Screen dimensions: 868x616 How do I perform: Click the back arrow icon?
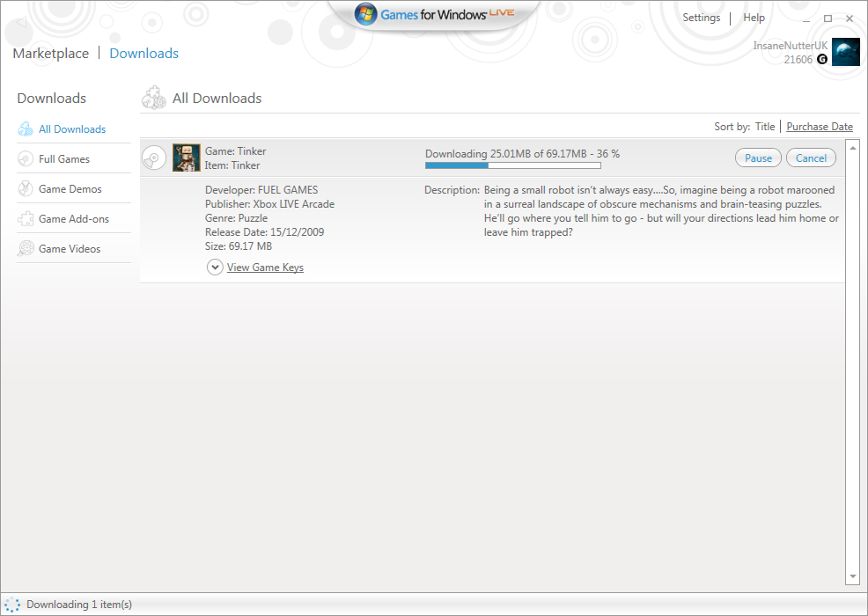[21, 22]
